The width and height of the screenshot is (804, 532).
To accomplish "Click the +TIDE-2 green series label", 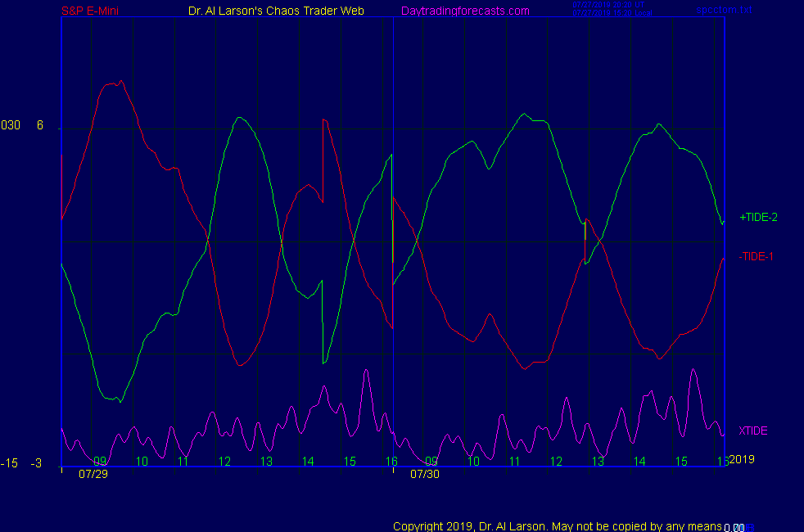I will tap(758, 218).
